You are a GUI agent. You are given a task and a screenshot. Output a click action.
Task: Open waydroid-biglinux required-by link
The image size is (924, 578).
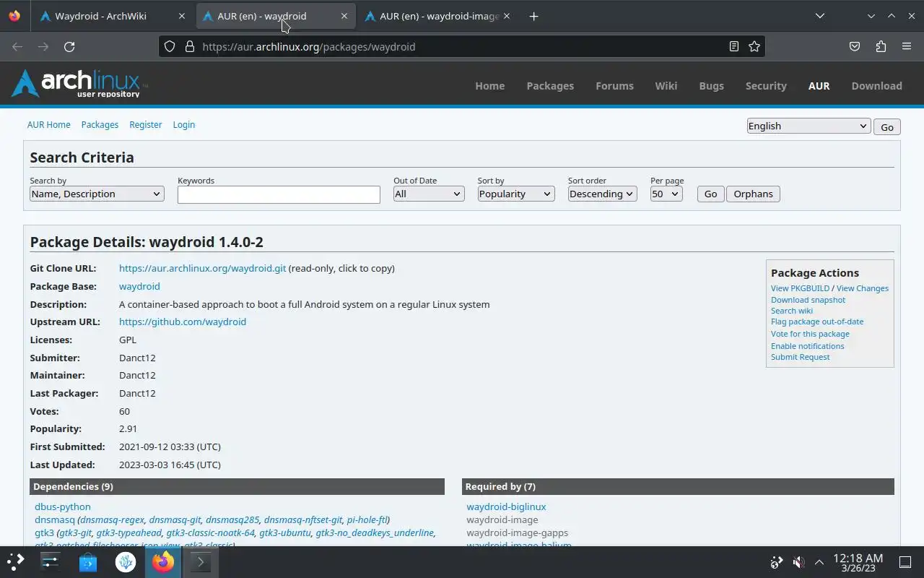click(506, 506)
